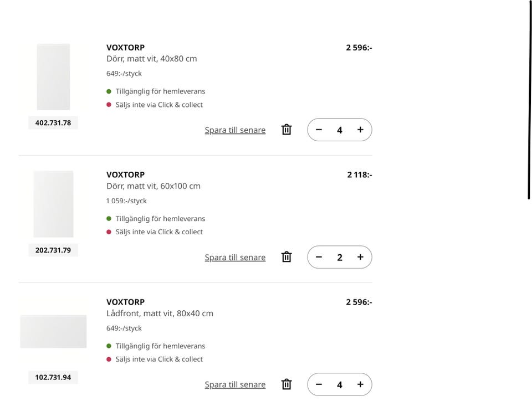Trash the VOXTORP Lådfront 80x40 cm item
Viewport: 532px width, 406px height.
[x=287, y=384]
